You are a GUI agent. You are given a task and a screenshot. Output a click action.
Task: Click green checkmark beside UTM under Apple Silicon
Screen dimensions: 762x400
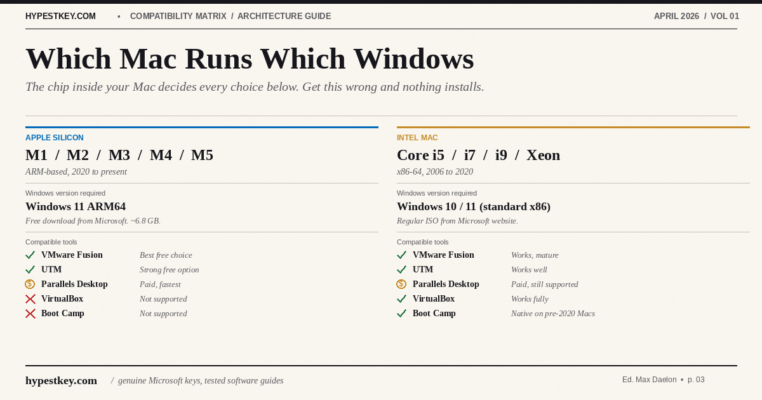pos(30,270)
